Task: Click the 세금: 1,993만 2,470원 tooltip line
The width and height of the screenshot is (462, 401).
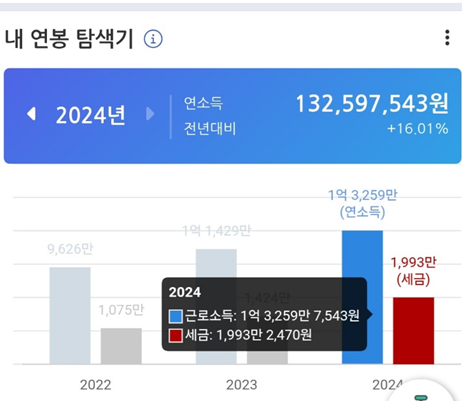Action: coord(240,335)
